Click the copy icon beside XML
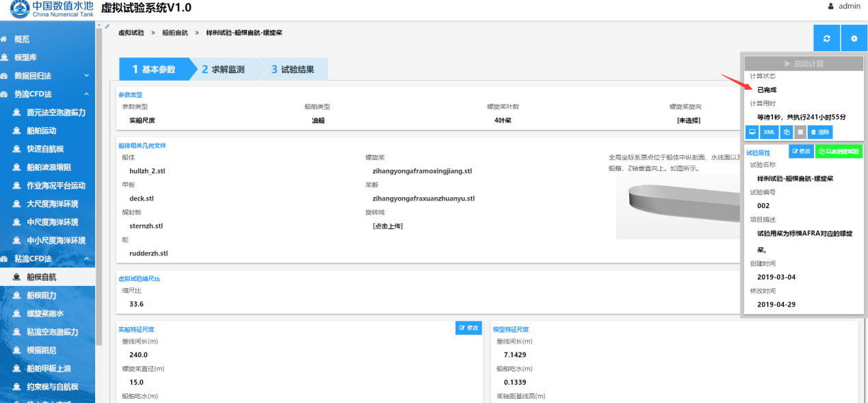Image resolution: width=868 pixels, height=403 pixels. tap(786, 132)
